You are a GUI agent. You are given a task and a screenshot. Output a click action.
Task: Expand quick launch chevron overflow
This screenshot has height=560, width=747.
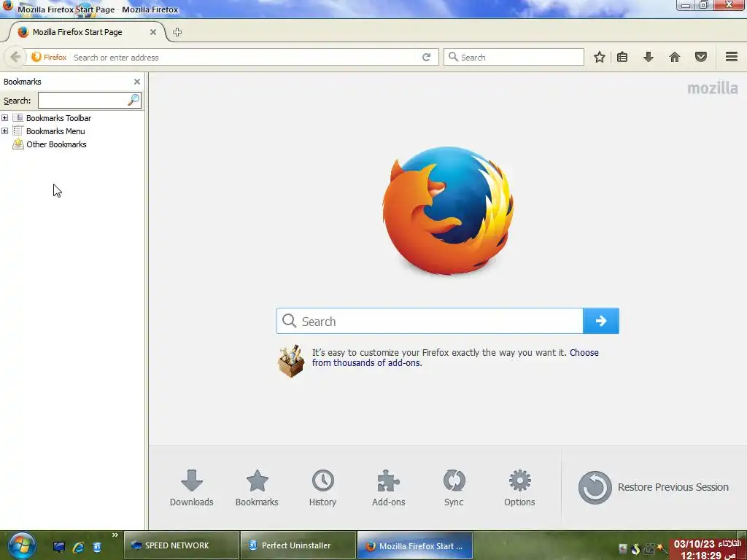pos(115,534)
